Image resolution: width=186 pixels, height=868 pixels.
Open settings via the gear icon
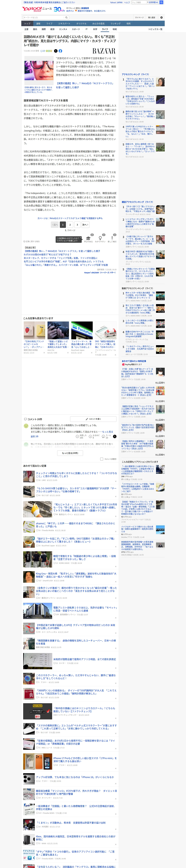tap(161, 18)
